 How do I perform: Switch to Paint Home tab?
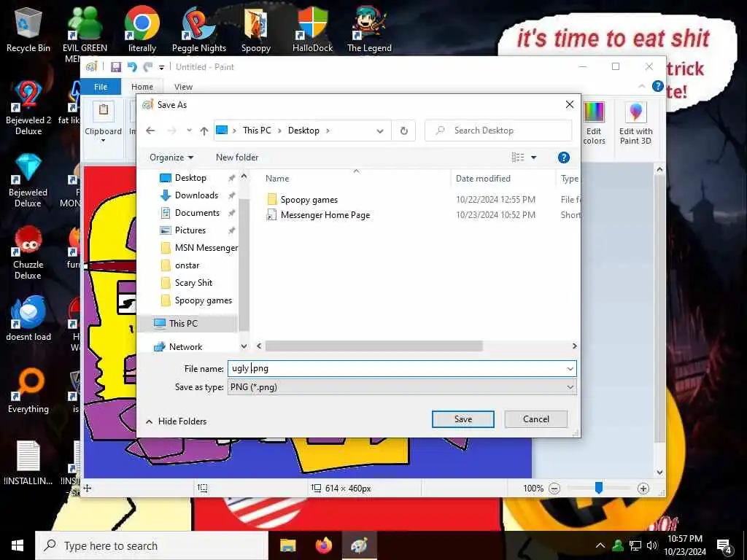pos(142,87)
